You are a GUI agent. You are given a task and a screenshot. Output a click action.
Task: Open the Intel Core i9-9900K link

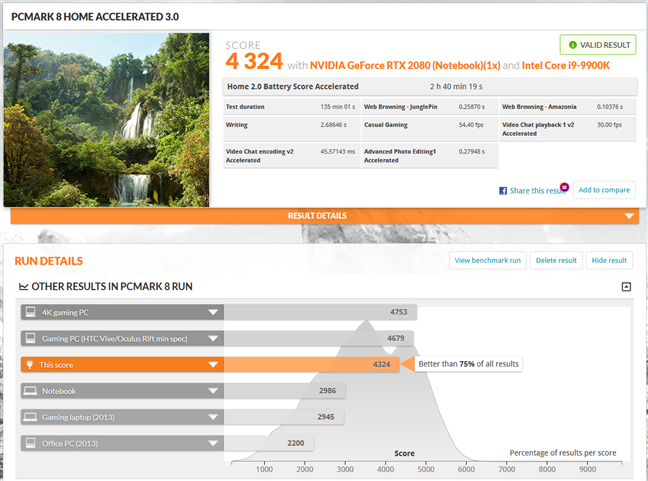(565, 65)
